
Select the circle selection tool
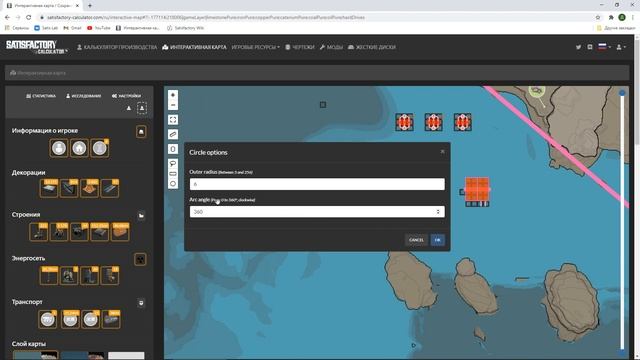pos(173,184)
